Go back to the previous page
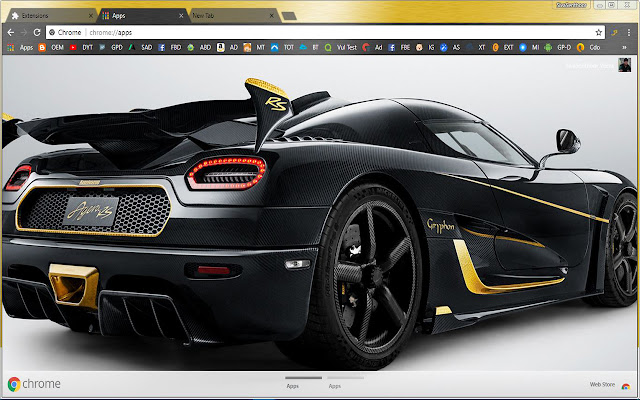The width and height of the screenshot is (640, 400). click(x=11, y=32)
